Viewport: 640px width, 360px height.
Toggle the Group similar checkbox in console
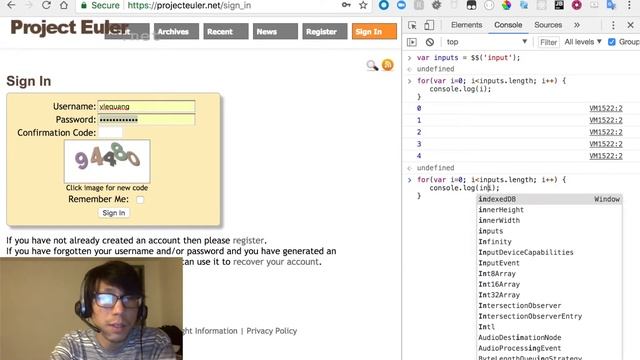611,42
